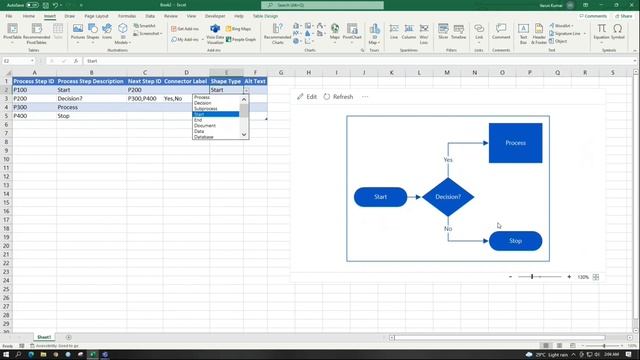Click Recommended Charts
The height and width of the screenshot is (360, 640).
coord(278,33)
